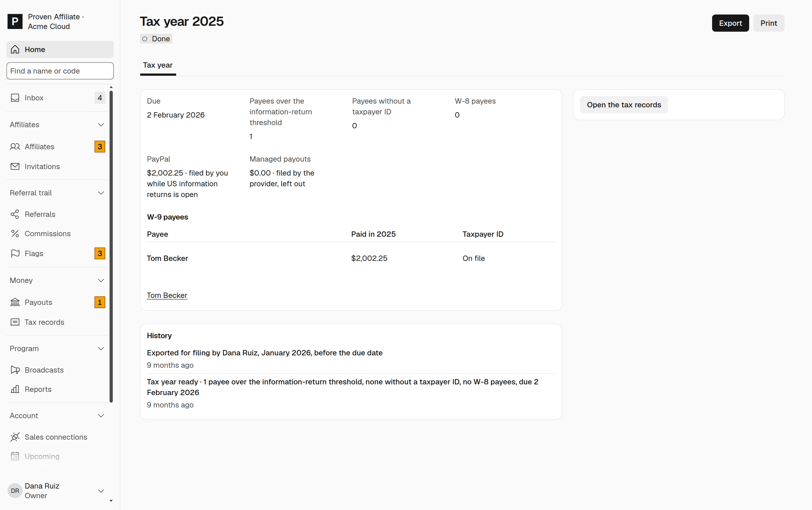Viewport: 812px width, 510px height.
Task: Click Open the tax records button
Action: 624,105
